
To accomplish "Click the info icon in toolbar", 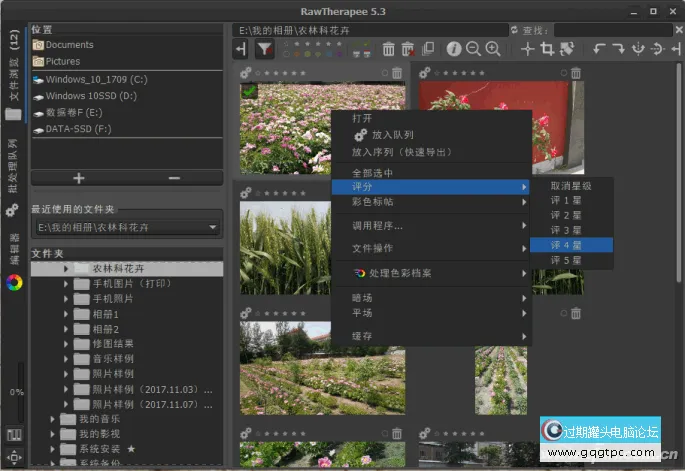I will pyautogui.click(x=454, y=49).
